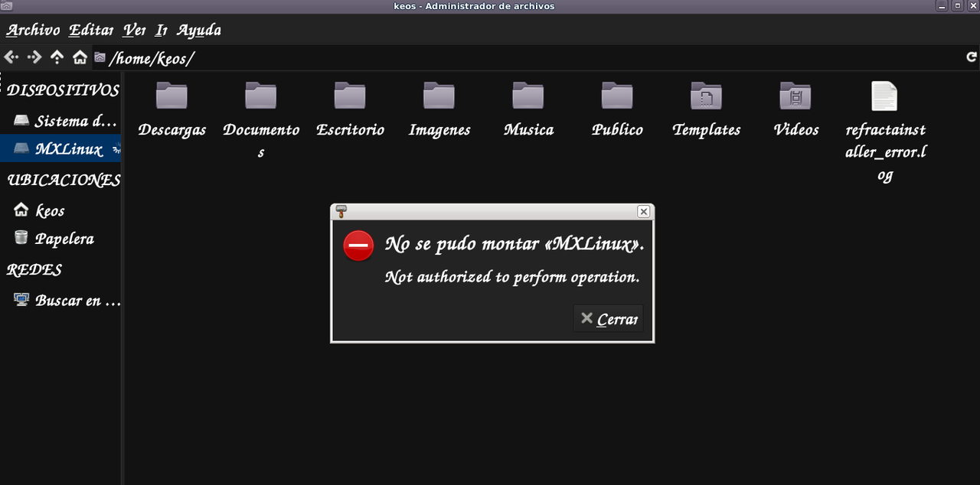Click the 'Not authorized to perform operation.' text
This screenshot has height=485, width=980.
click(512, 277)
